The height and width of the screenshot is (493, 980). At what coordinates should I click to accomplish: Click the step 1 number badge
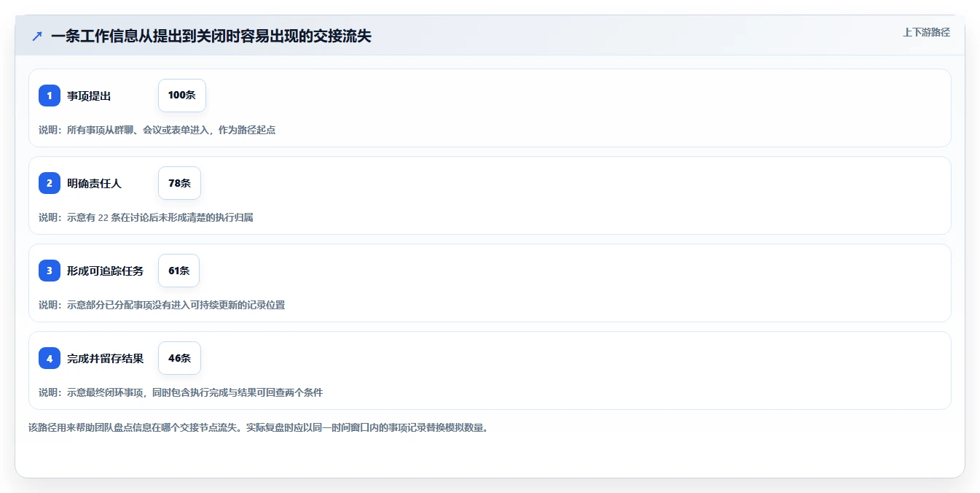pyautogui.click(x=50, y=96)
